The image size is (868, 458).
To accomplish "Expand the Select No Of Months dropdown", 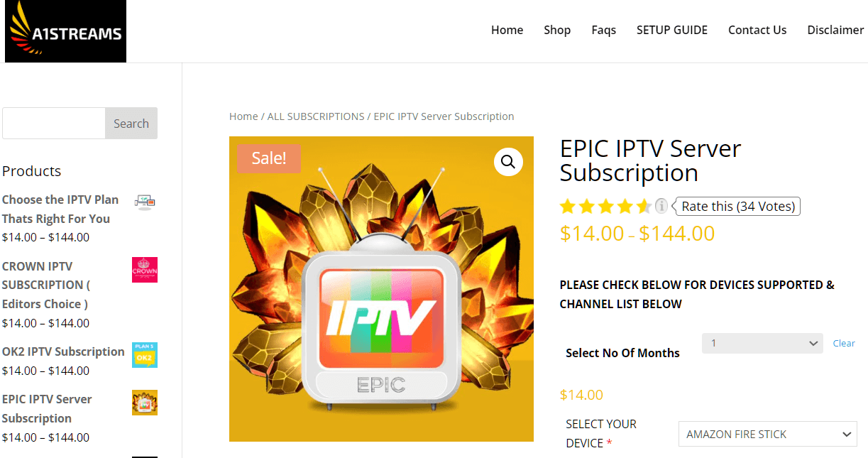I will point(762,343).
